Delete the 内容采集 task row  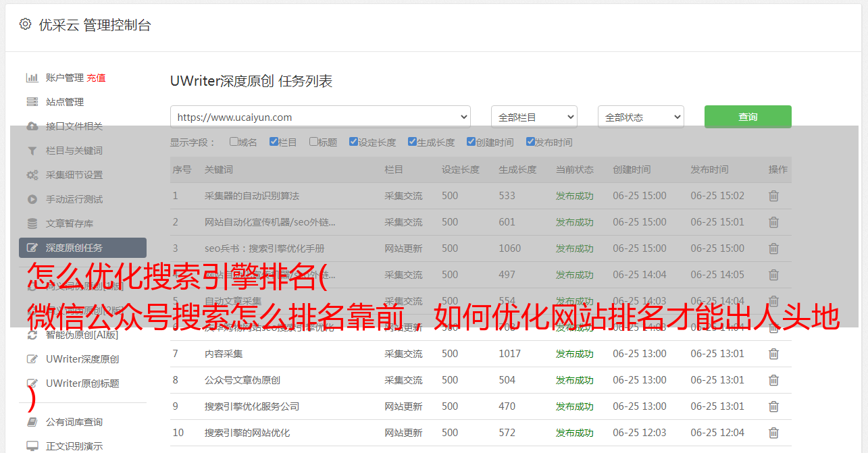point(774,354)
